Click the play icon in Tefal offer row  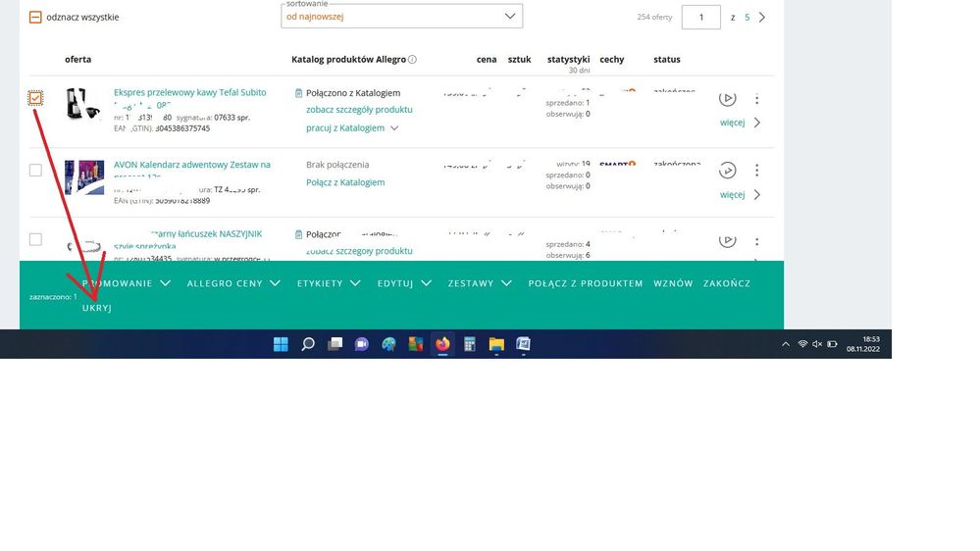point(727,98)
